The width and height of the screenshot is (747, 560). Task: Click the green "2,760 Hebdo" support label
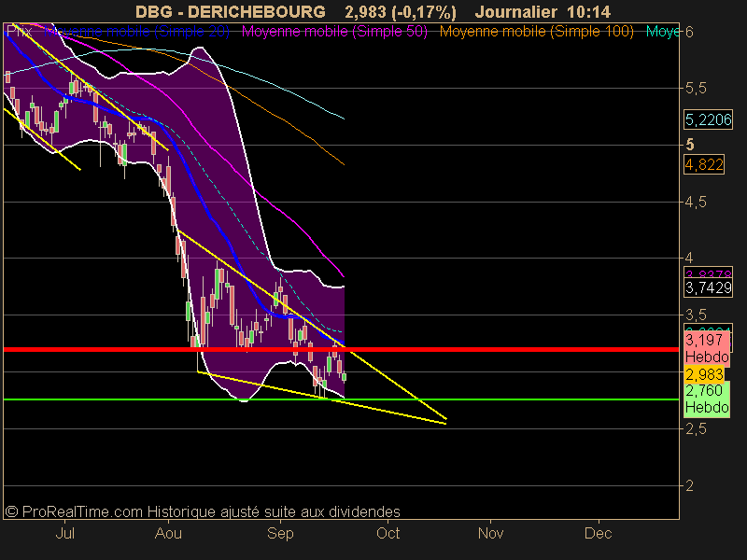tap(707, 399)
